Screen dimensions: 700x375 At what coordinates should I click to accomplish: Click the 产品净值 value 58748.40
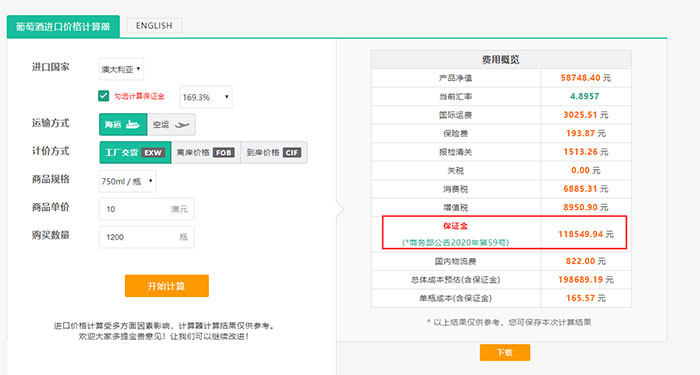pyautogui.click(x=580, y=78)
